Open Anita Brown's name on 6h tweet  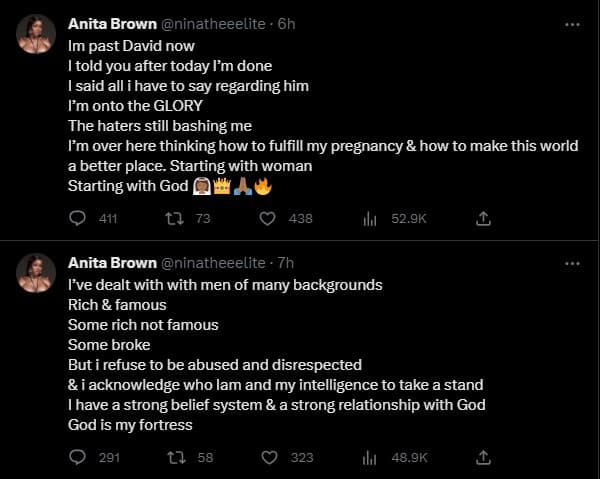tap(111, 23)
